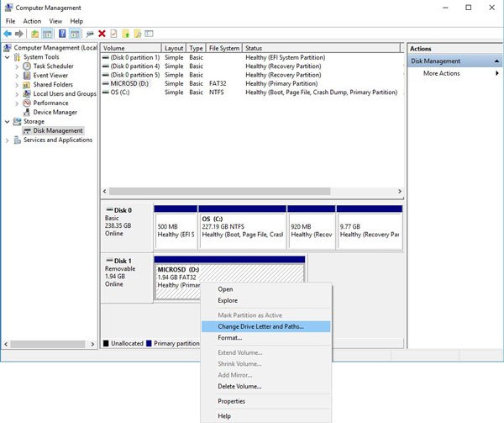
Task: Click the red X delete toolbar icon
Action: click(x=102, y=34)
